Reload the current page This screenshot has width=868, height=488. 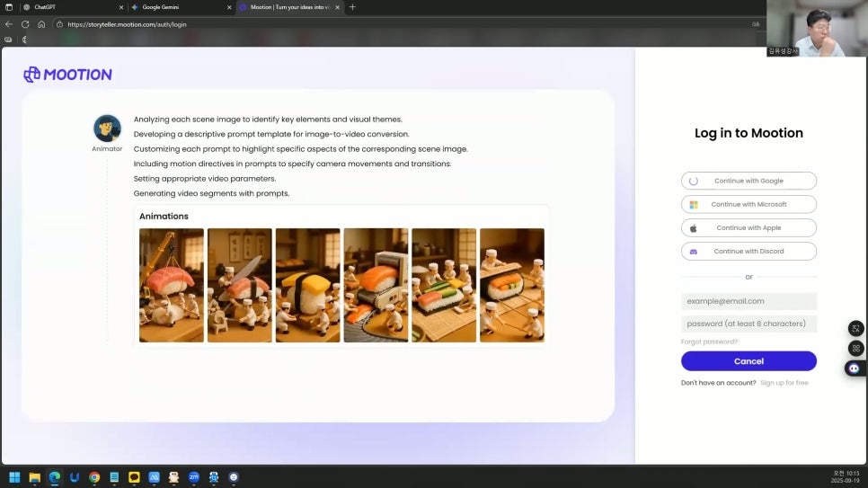(25, 24)
